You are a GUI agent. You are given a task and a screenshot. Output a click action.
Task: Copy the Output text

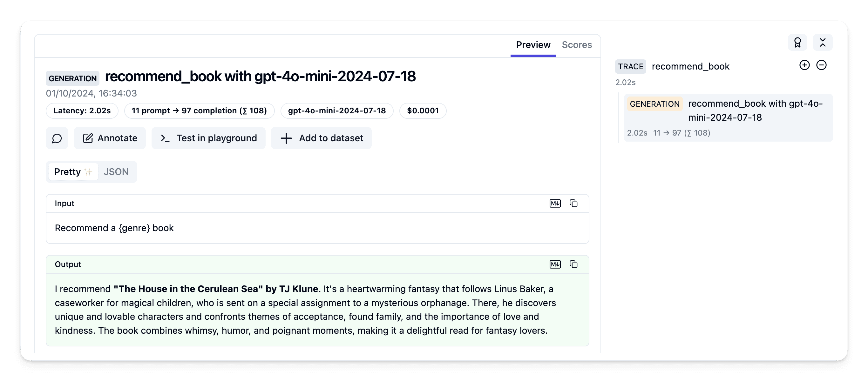click(x=573, y=264)
